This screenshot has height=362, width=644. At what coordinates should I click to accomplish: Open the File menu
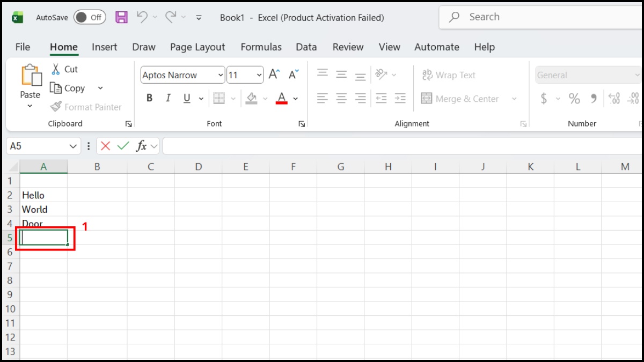click(x=23, y=47)
